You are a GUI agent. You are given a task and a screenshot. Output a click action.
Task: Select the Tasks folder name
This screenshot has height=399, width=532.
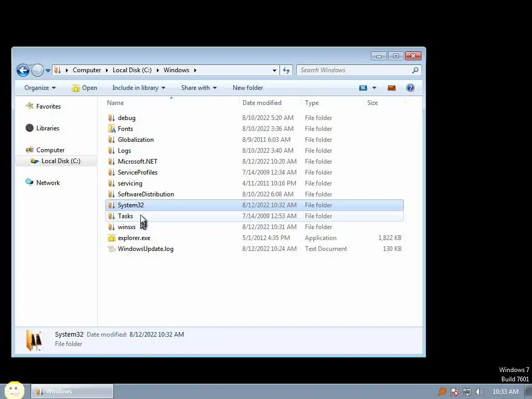point(125,216)
